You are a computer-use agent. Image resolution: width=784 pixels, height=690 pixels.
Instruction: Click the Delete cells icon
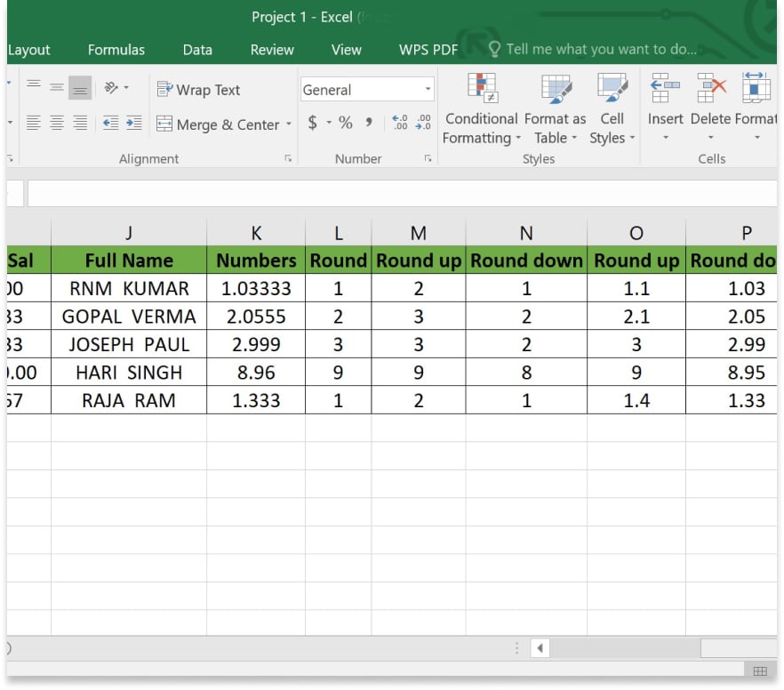710,90
